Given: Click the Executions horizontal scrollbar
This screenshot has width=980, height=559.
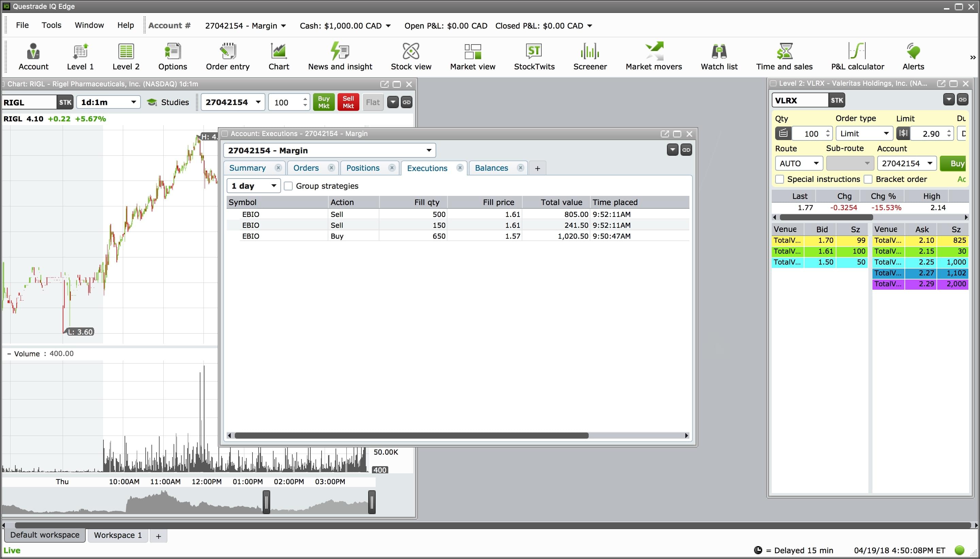Looking at the screenshot, I should [411, 435].
